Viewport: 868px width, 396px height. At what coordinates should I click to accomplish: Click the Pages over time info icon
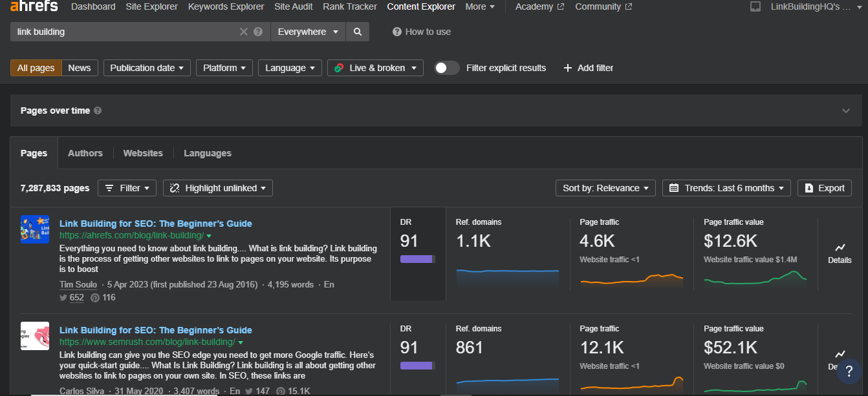click(x=98, y=110)
